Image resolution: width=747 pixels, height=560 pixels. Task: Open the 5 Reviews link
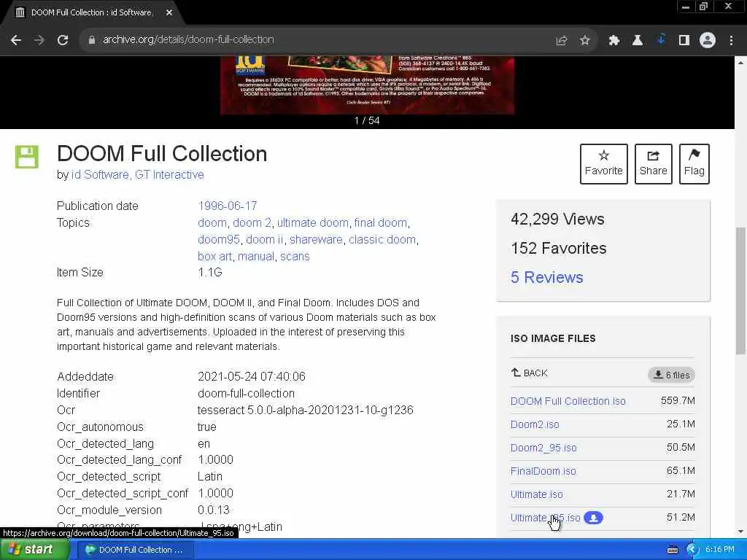(546, 277)
